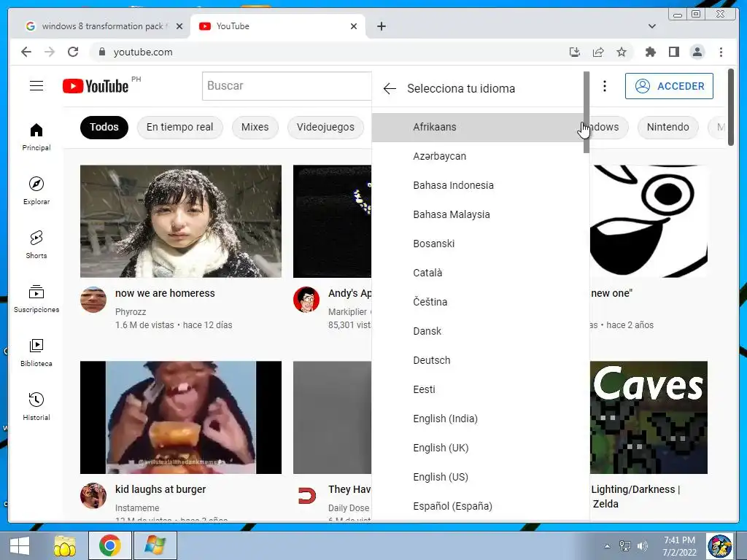The width and height of the screenshot is (747, 560).
Task: Click the install app icon in address bar
Action: coord(575,52)
